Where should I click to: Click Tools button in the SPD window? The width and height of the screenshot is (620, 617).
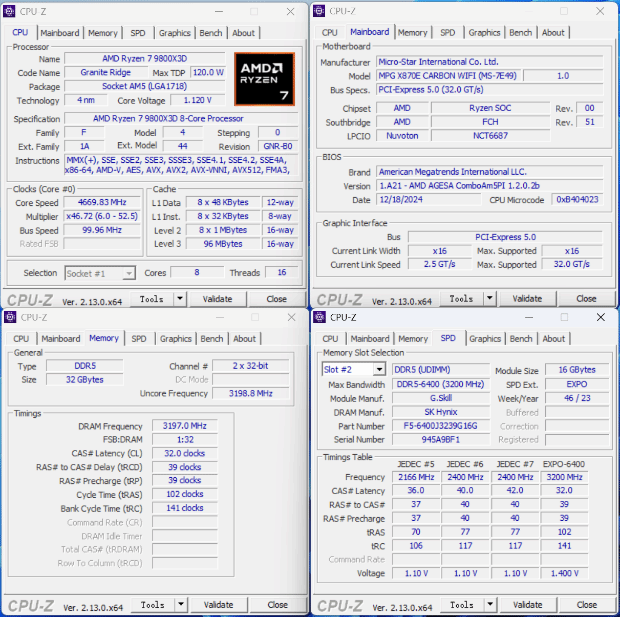(x=462, y=605)
